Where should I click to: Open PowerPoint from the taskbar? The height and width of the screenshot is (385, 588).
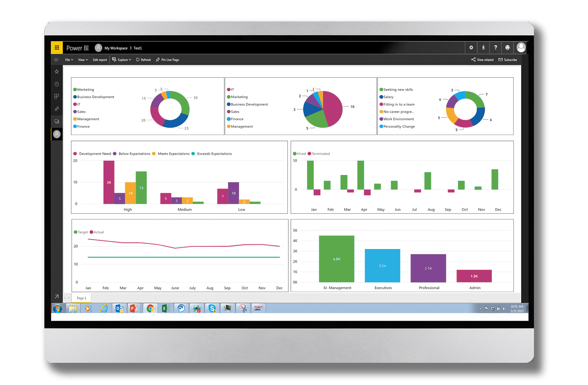point(134,308)
